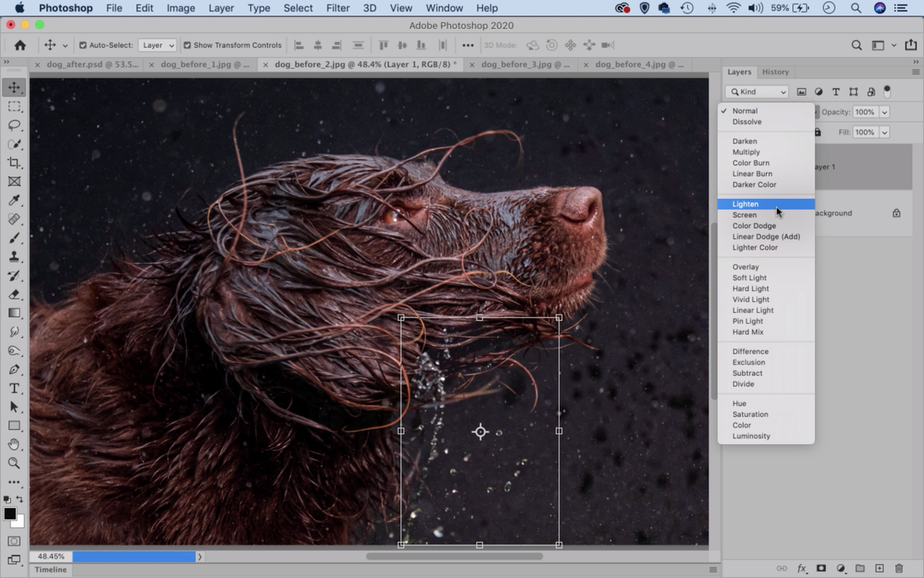924x578 pixels.
Task: Select the Hand tool
Action: coord(14,445)
